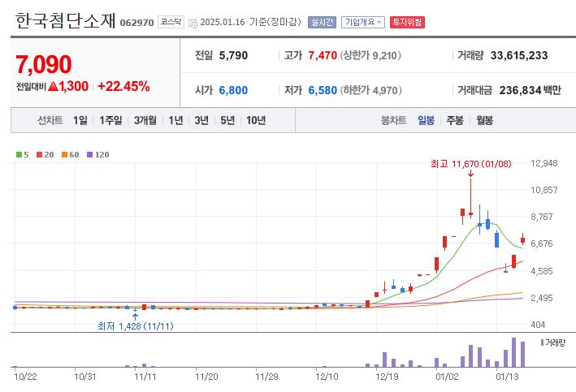This screenshot has width=576, height=392.
Task: Click the previous close value 5,790
Action: click(233, 56)
